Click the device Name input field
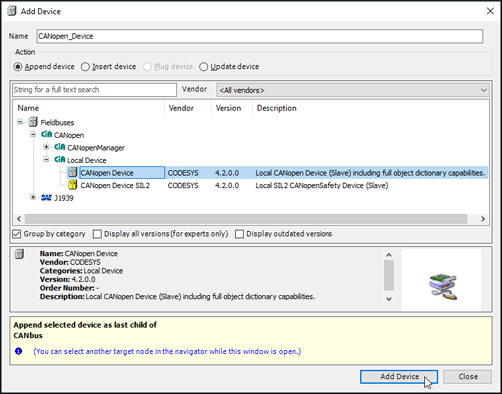502x394 pixels. point(260,36)
